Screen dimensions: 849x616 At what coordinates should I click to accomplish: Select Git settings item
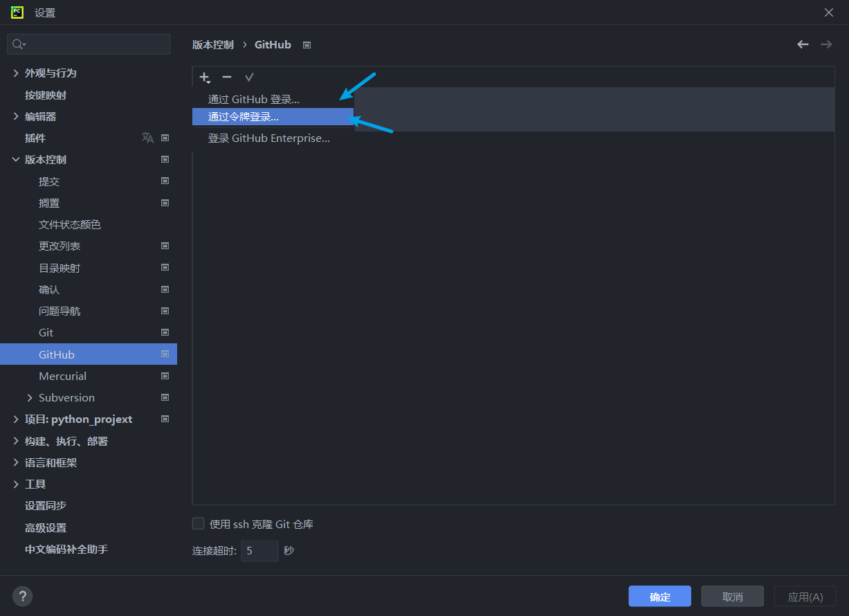[46, 332]
